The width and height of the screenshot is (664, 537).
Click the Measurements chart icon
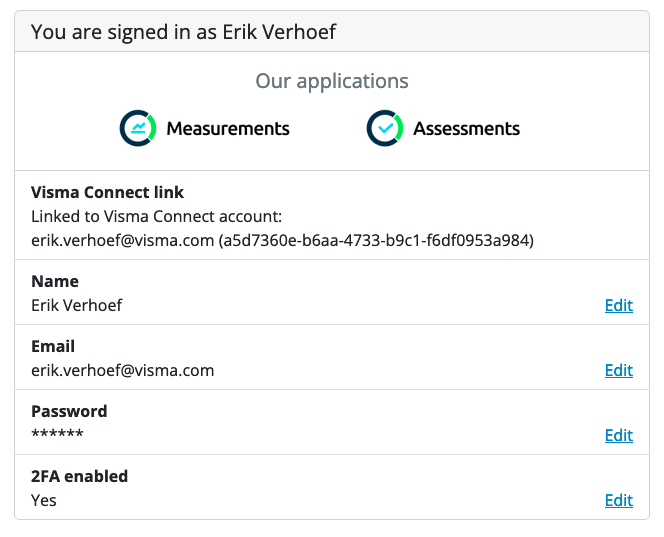(138, 128)
